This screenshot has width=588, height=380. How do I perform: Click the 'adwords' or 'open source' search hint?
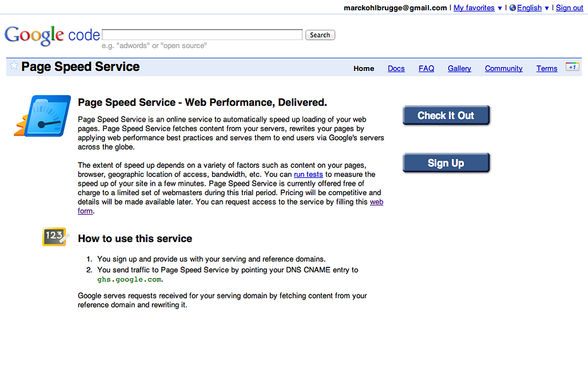coord(154,46)
